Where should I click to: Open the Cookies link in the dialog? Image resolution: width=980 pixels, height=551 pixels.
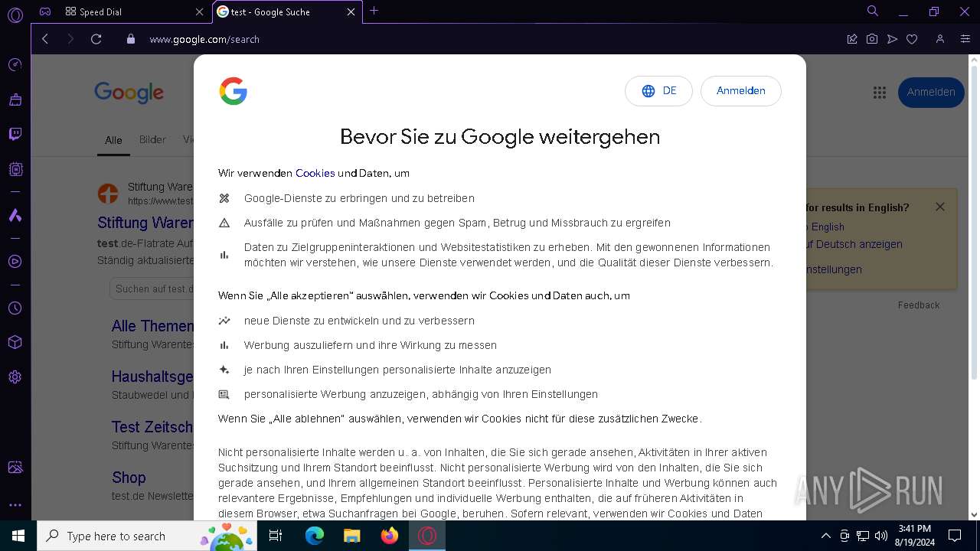coord(315,173)
